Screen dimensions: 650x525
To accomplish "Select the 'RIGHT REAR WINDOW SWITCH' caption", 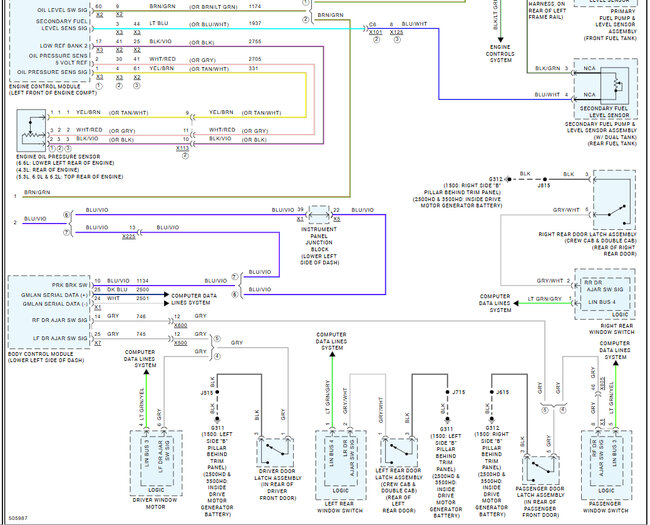I will (x=612, y=329).
